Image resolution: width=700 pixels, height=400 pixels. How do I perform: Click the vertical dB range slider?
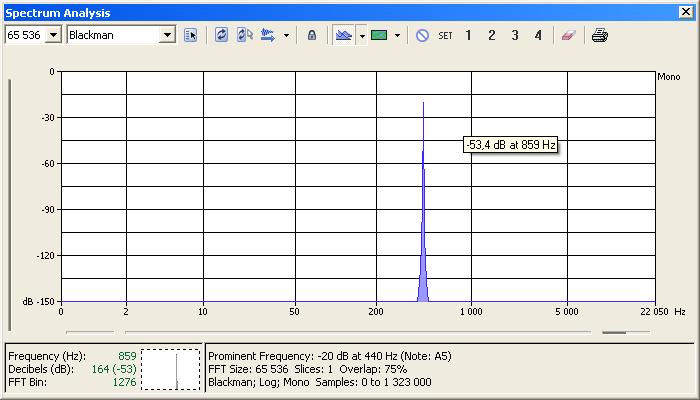[x=10, y=205]
